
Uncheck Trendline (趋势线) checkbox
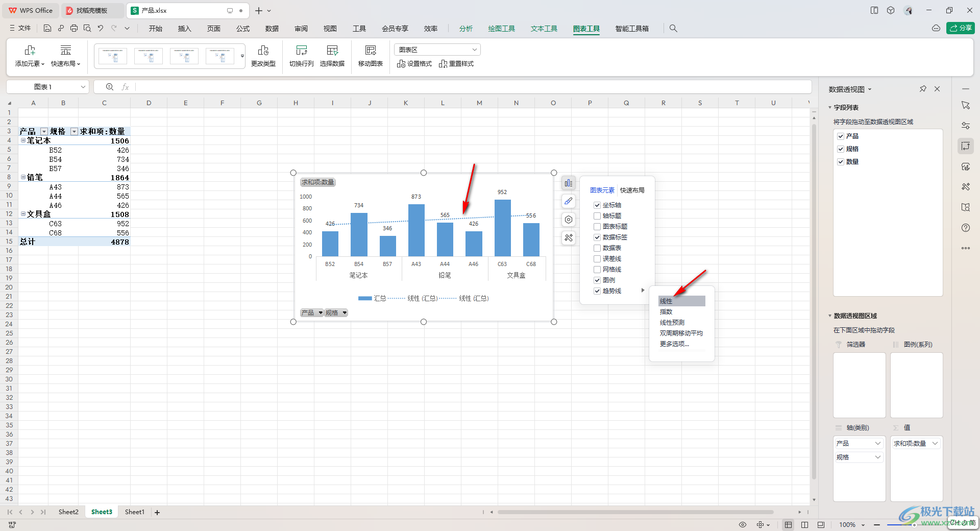coord(597,291)
